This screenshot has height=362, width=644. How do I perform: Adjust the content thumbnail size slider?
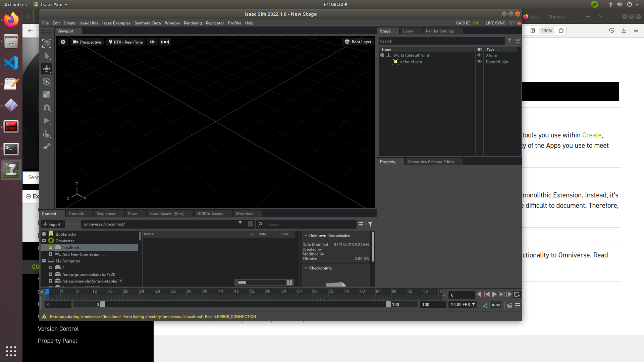click(x=242, y=283)
